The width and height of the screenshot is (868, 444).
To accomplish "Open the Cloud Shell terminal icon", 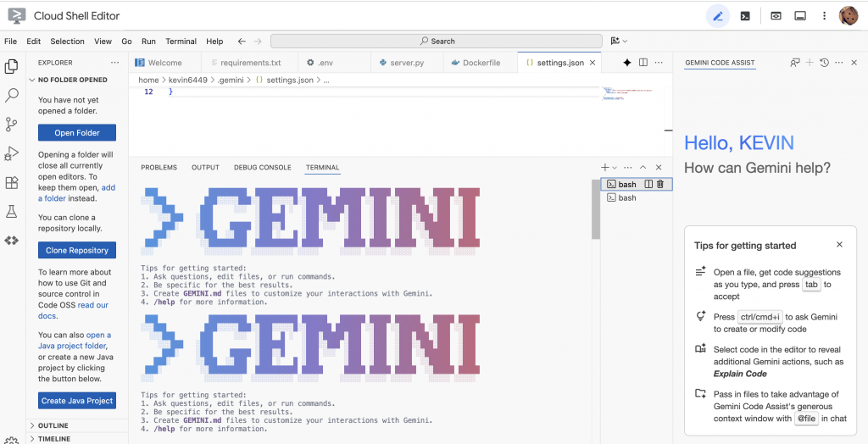I will (745, 16).
